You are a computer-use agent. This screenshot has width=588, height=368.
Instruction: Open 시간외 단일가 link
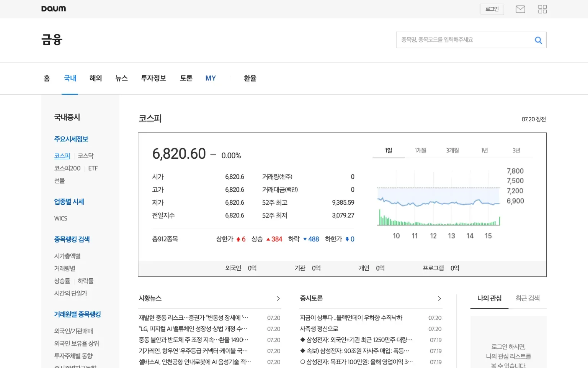[71, 293]
